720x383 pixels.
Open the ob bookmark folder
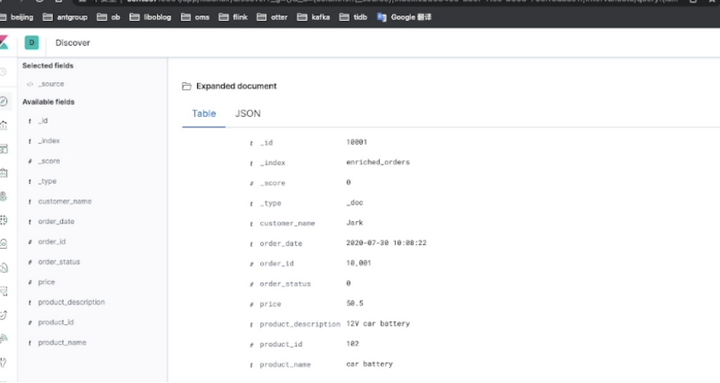(x=109, y=17)
